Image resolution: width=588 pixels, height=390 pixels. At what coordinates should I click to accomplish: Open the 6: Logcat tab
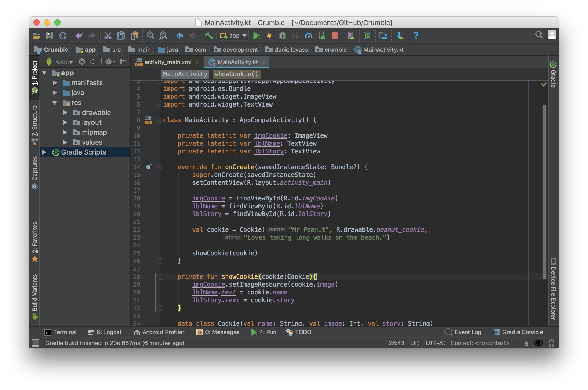coord(105,332)
